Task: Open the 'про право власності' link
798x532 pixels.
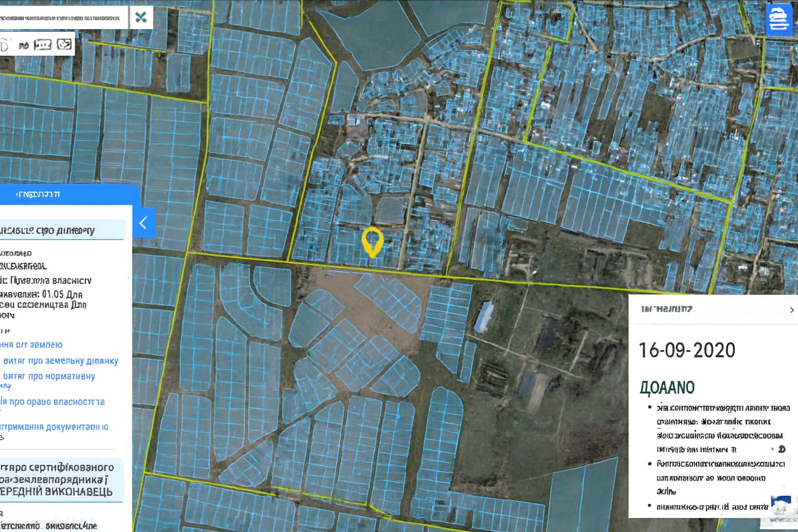Action: tap(52, 402)
